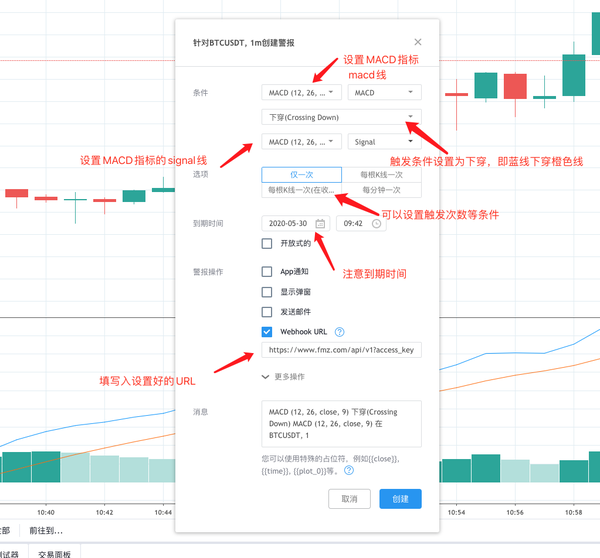The width and height of the screenshot is (600, 558).
Task: Enable the 发送邮件 checkbox
Action: pyautogui.click(x=267, y=312)
